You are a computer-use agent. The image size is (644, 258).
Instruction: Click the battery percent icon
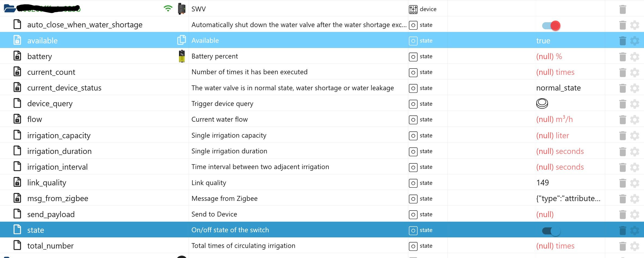[182, 56]
